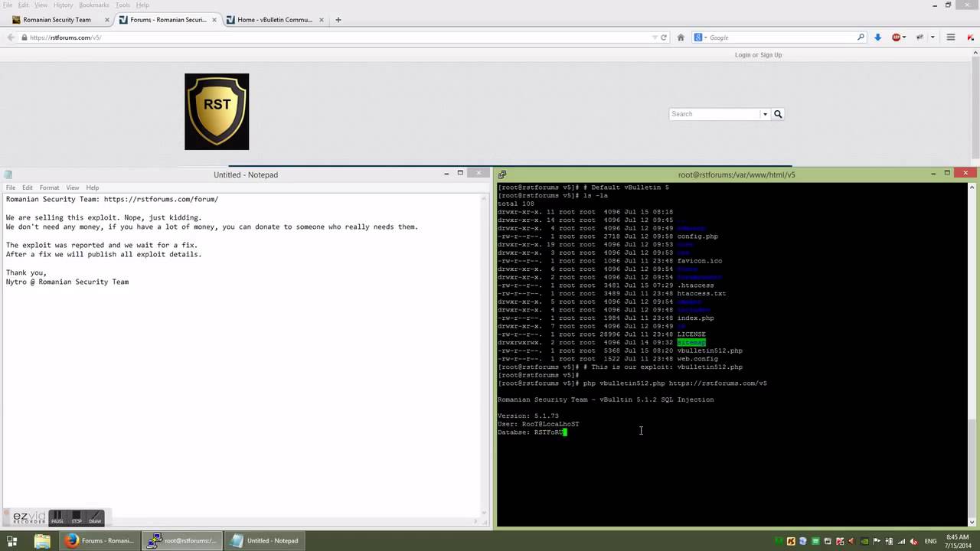Open the Firefox hamburger menu

[951, 37]
